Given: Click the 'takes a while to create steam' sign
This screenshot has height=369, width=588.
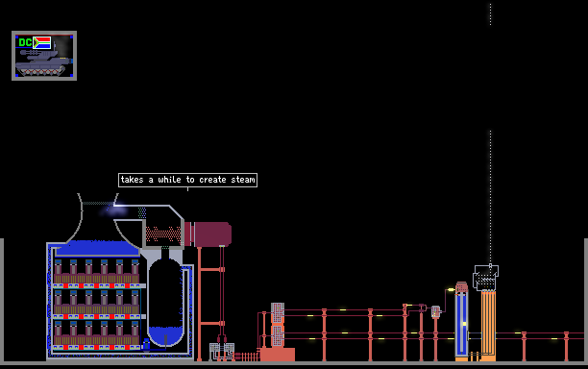Looking at the screenshot, I should (x=187, y=180).
